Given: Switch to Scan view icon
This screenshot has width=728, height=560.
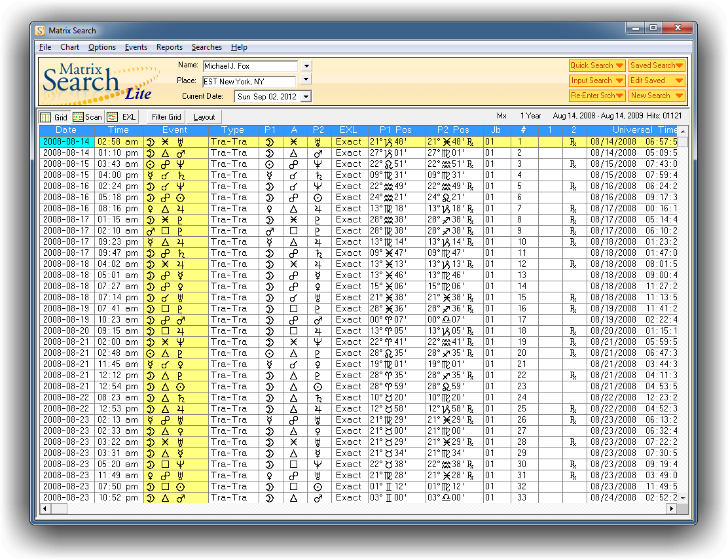Looking at the screenshot, I should point(79,117).
